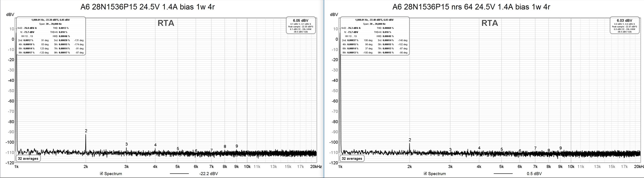Click the THD 0.00069 % value
This screenshot has height=178, width=644.
click(x=388, y=28)
